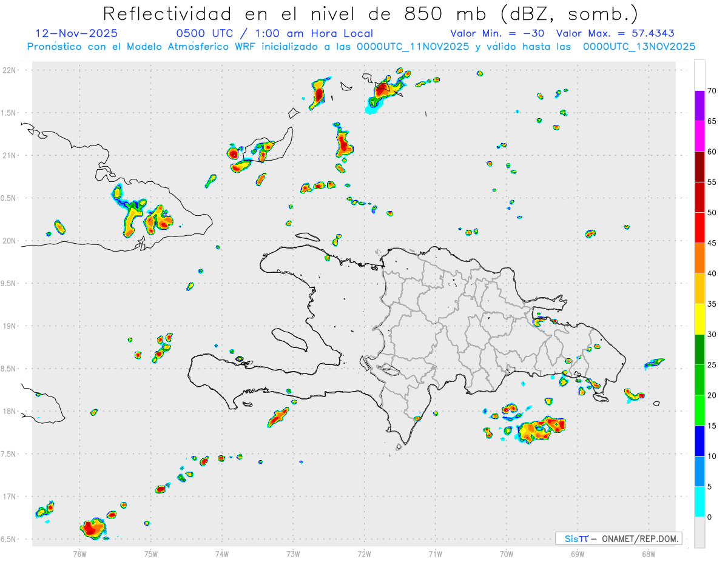Screen dimensions: 728x562
Task: Click the '0000UTC_11NOV2025' initialization timestamp
Action: pyautogui.click(x=413, y=47)
